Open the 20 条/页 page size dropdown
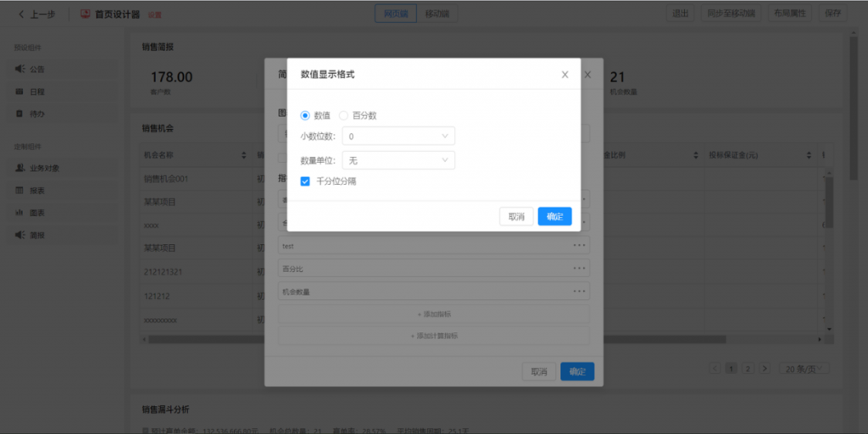This screenshot has height=434, width=868. click(x=804, y=369)
